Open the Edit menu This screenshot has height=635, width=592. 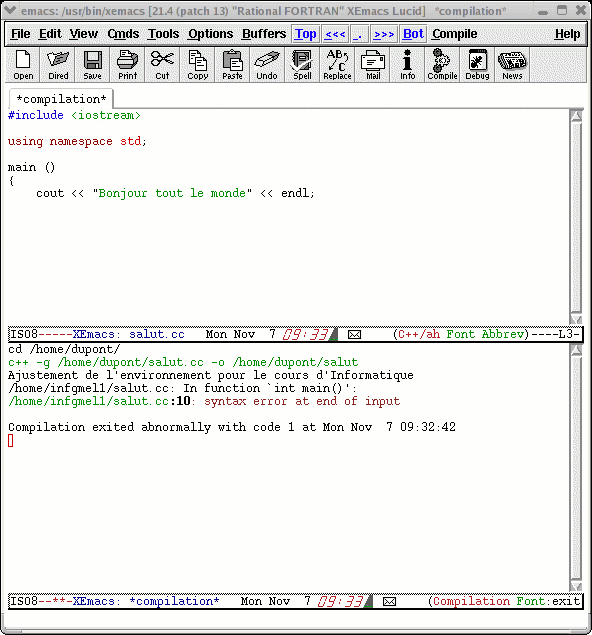50,34
